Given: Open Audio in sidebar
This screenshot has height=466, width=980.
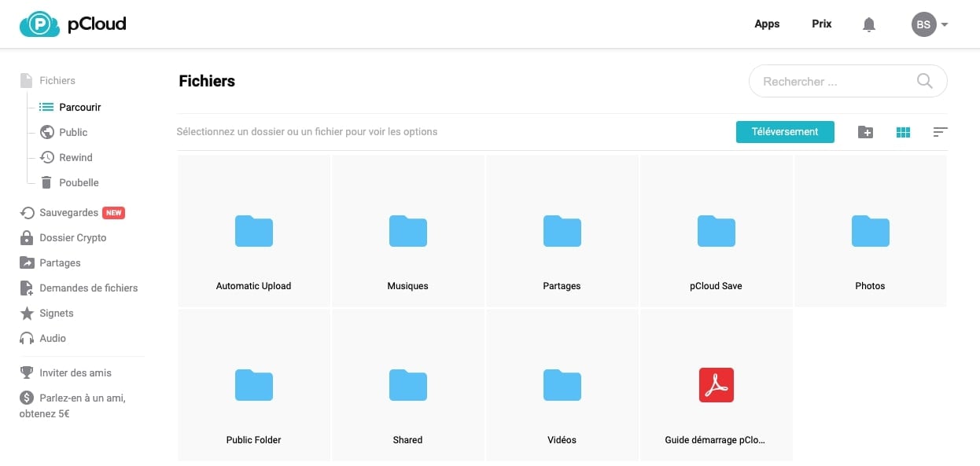Looking at the screenshot, I should coord(53,338).
